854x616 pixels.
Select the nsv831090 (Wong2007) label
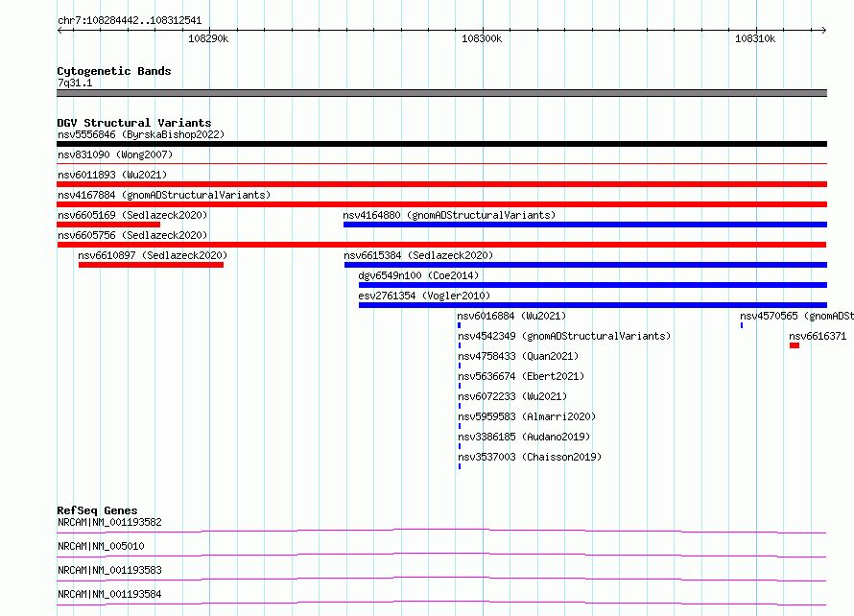[x=115, y=154]
